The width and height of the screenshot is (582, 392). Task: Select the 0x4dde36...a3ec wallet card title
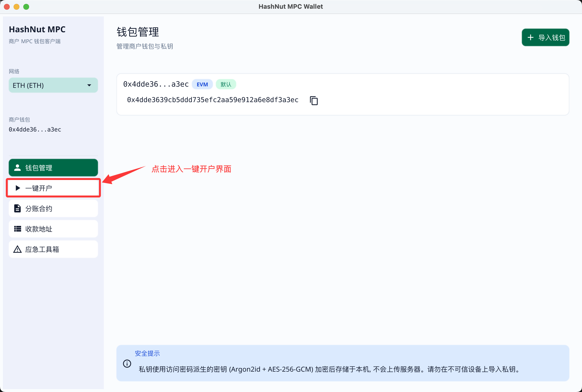pyautogui.click(x=156, y=84)
